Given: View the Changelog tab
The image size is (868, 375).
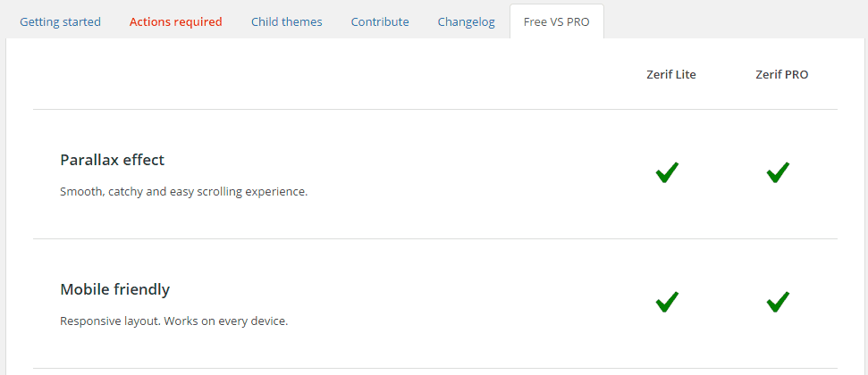Looking at the screenshot, I should coord(466,22).
